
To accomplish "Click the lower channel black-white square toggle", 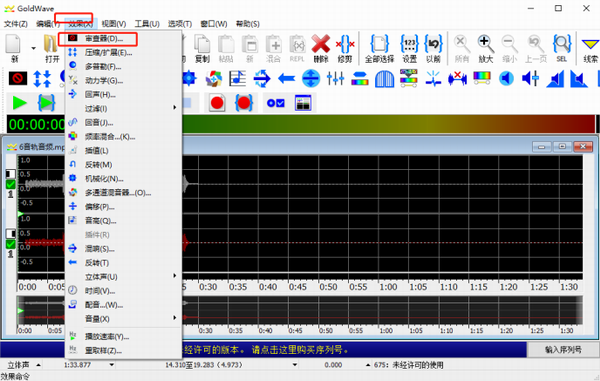I will pyautogui.click(x=11, y=233).
